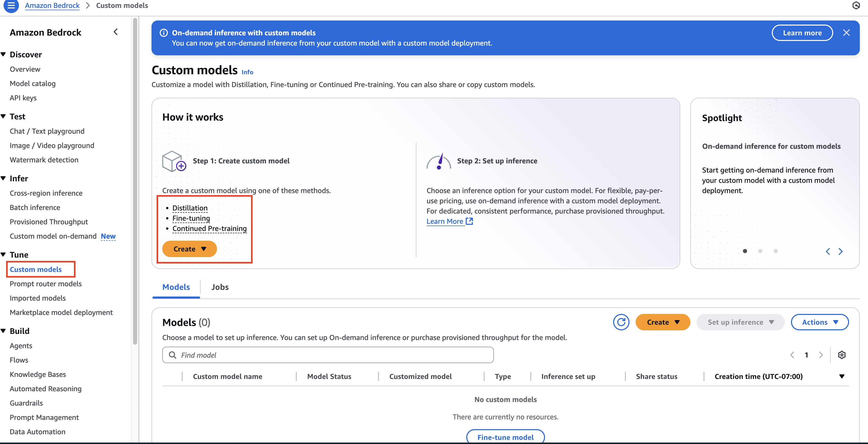
Task: Click the hexagon icon at top right
Action: (x=856, y=5)
